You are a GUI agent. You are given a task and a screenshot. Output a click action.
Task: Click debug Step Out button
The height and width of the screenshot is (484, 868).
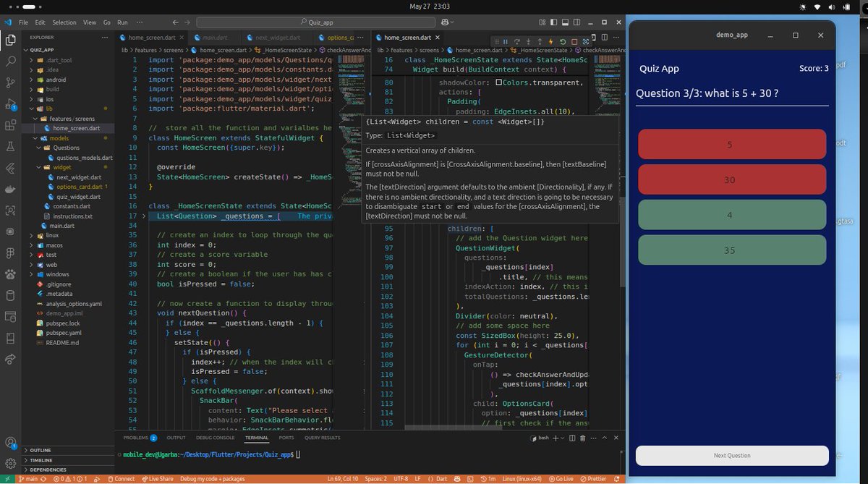(x=540, y=41)
